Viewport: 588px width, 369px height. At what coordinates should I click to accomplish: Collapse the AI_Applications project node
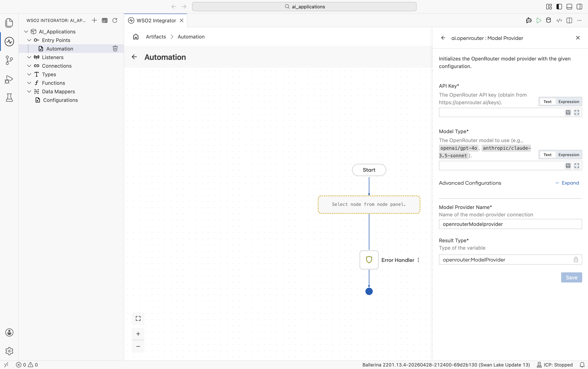pos(26,31)
